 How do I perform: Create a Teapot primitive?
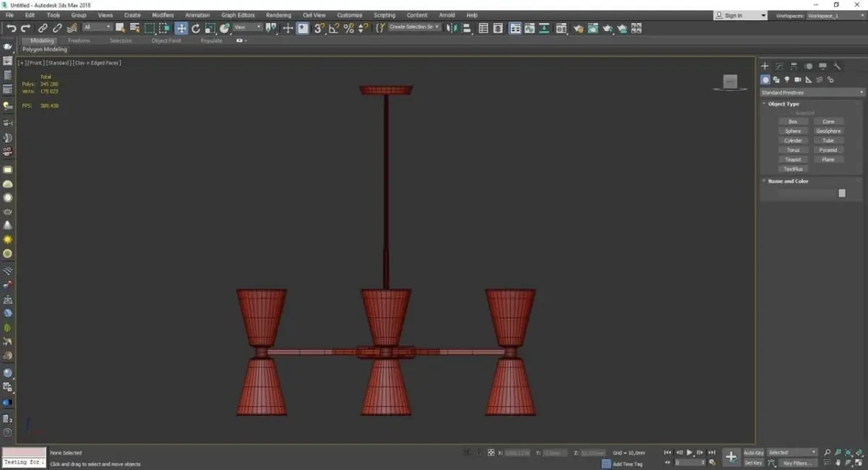(x=793, y=159)
